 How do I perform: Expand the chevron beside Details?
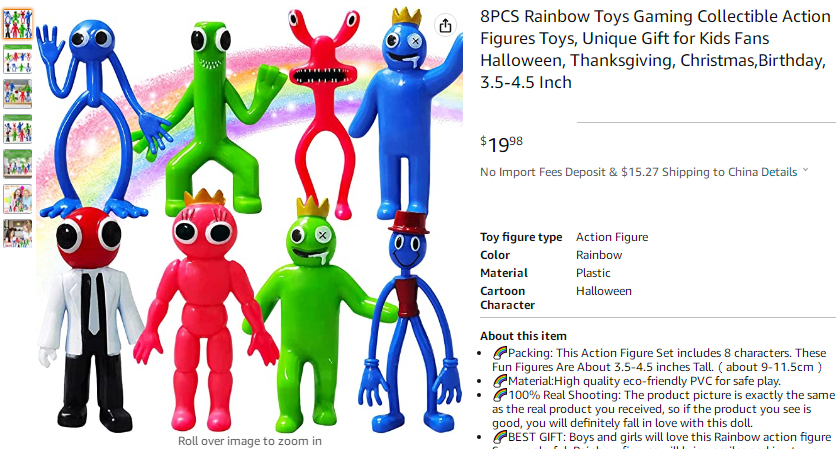coord(805,171)
